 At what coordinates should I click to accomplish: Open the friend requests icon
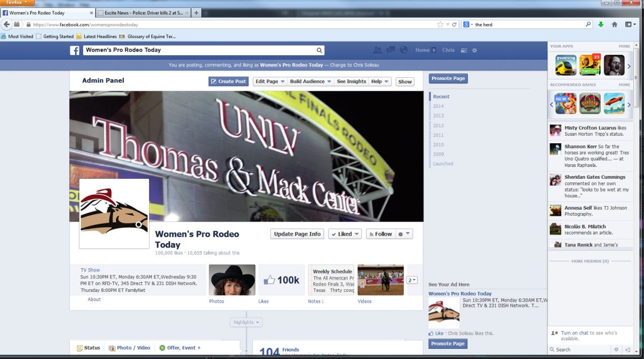click(x=377, y=50)
